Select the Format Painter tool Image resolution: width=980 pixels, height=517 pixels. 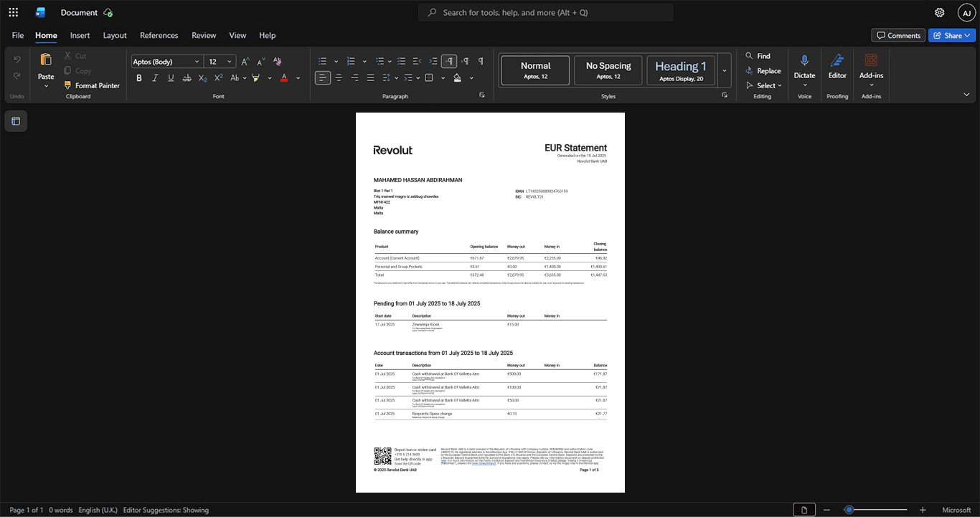[x=92, y=85]
